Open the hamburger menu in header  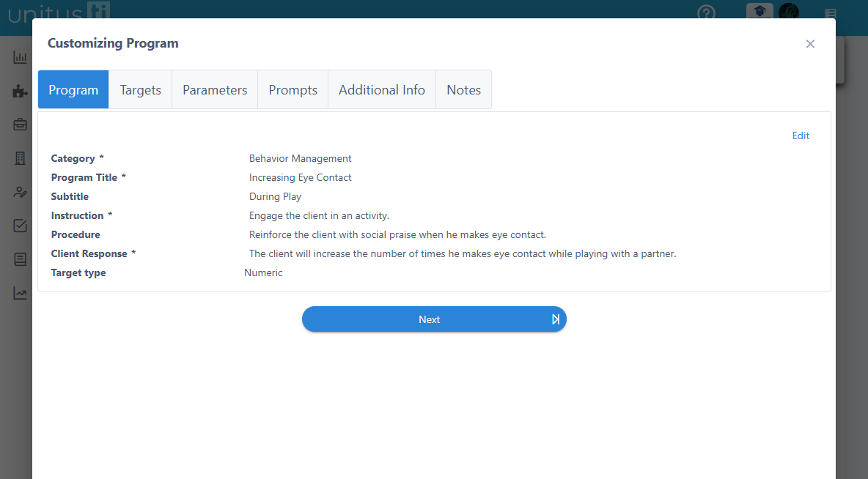pos(831,13)
